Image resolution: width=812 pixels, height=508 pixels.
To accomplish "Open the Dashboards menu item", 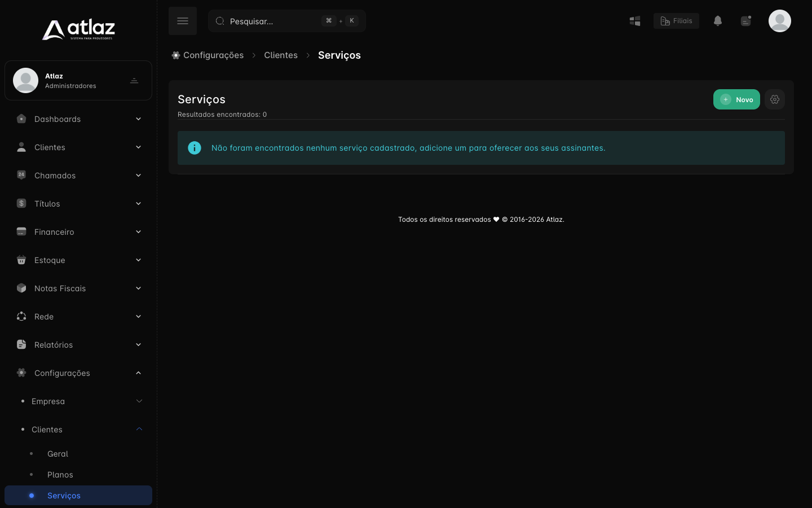I will point(78,119).
